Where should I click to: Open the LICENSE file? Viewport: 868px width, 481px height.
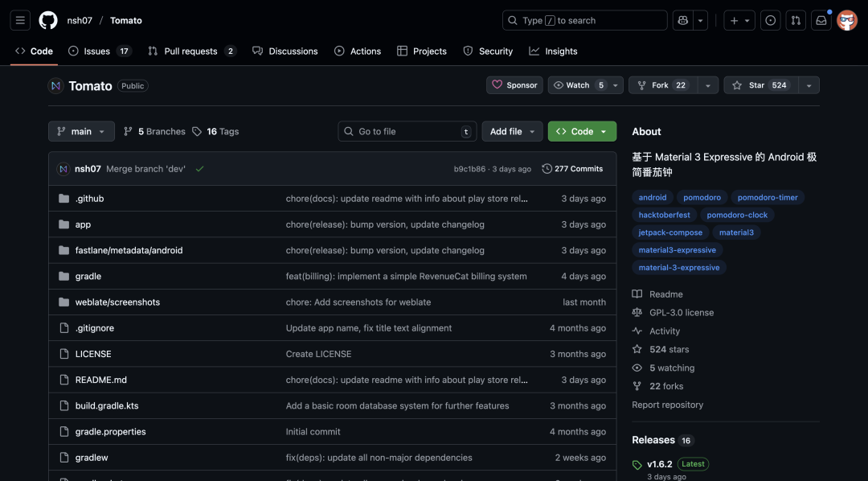click(x=93, y=354)
